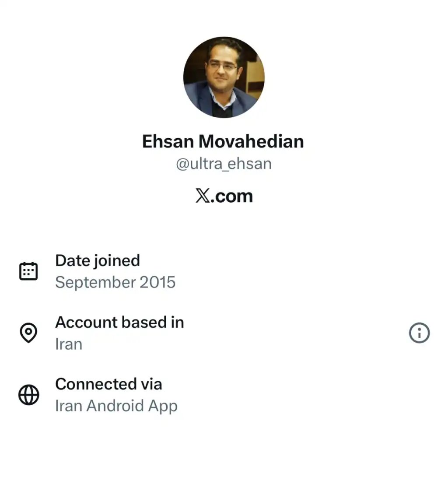Select the location pin icon near Account based in
Image resolution: width=448 pixels, height=491 pixels.
pos(28,333)
